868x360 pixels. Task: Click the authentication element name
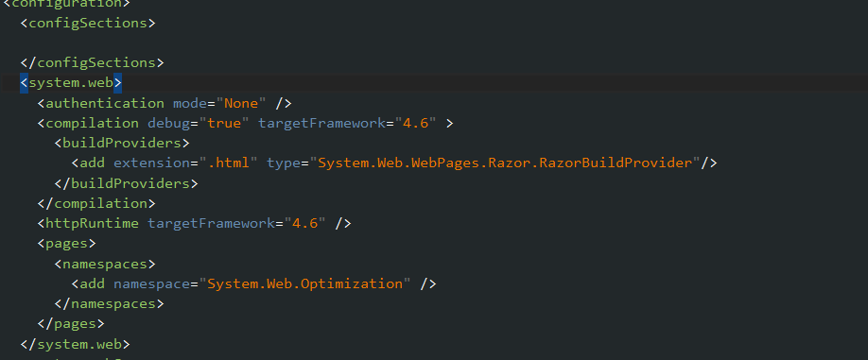click(105, 103)
